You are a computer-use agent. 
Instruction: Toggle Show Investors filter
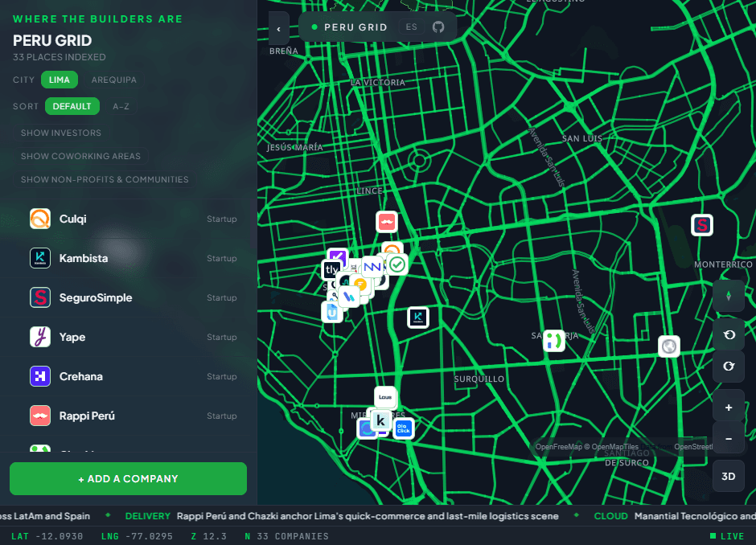pos(61,133)
